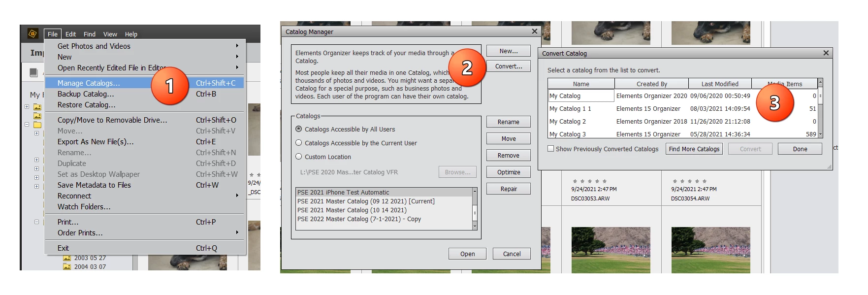Expand Open Recently Edited File submenu arrow
868x295 pixels.
(237, 67)
